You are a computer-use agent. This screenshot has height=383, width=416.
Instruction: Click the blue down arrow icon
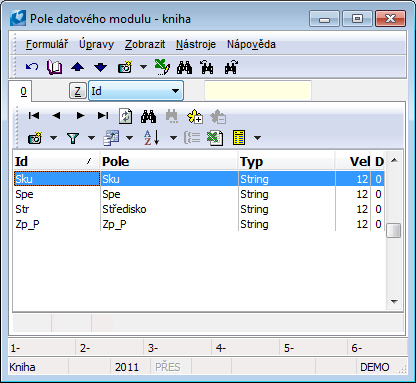(x=100, y=67)
